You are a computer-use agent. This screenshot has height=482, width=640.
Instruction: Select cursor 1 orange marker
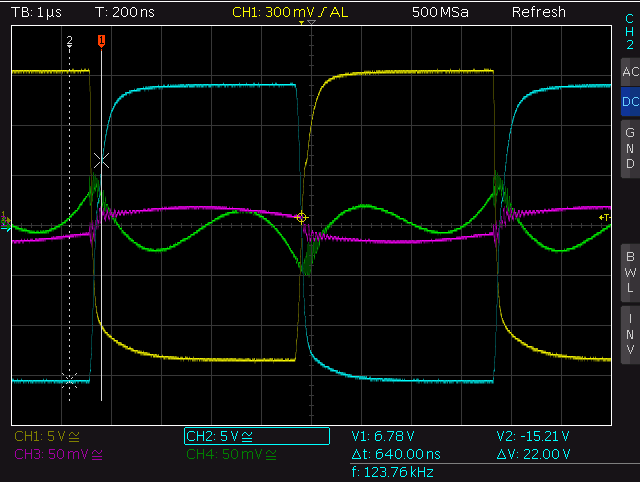point(101,41)
